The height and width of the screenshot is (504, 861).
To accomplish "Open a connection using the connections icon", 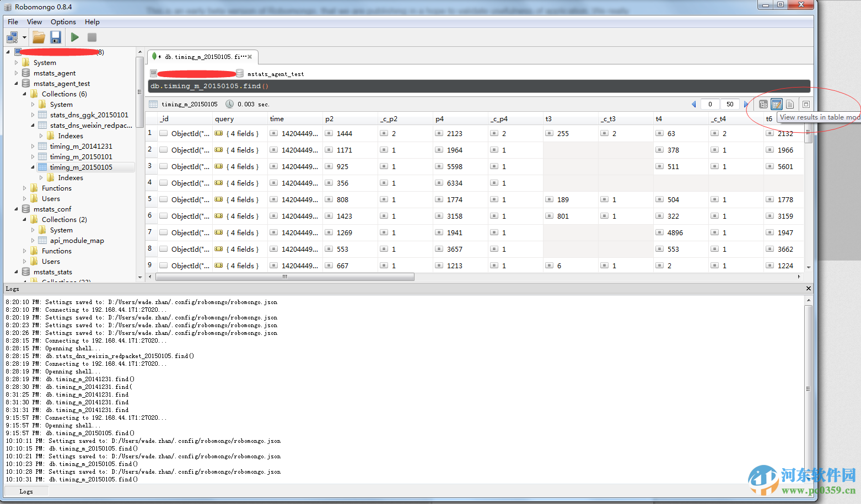I will 11,37.
